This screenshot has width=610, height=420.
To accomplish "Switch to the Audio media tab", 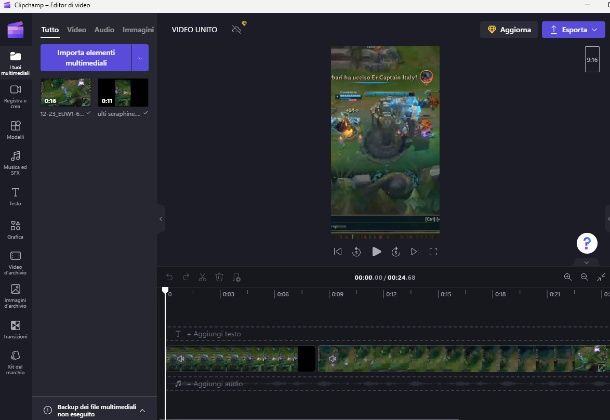I will (x=104, y=30).
